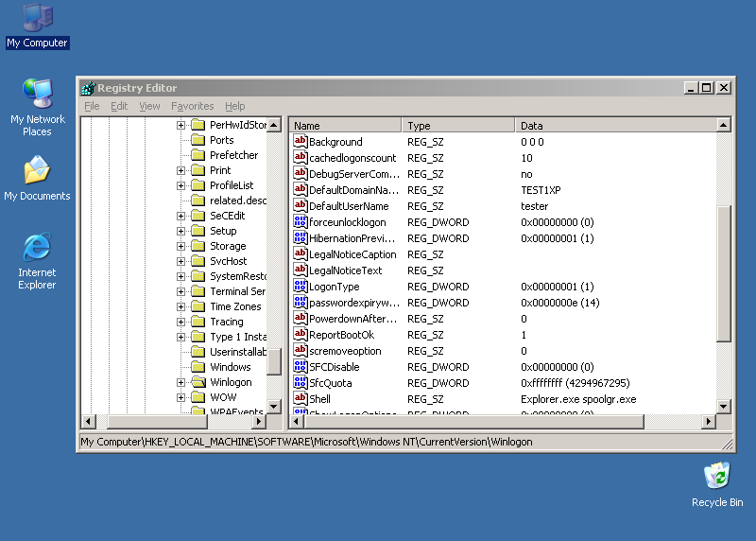Click the tree pane scroll-up arrow

click(274, 125)
